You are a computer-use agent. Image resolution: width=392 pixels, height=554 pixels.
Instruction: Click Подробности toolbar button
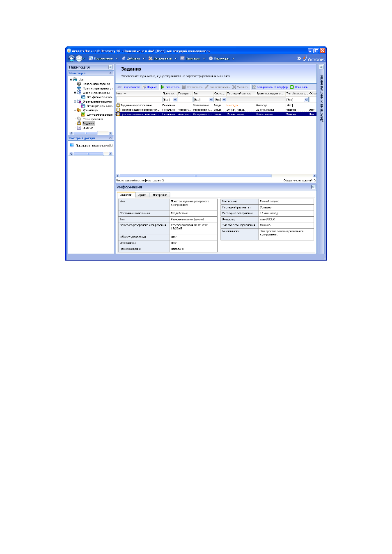click(x=129, y=87)
